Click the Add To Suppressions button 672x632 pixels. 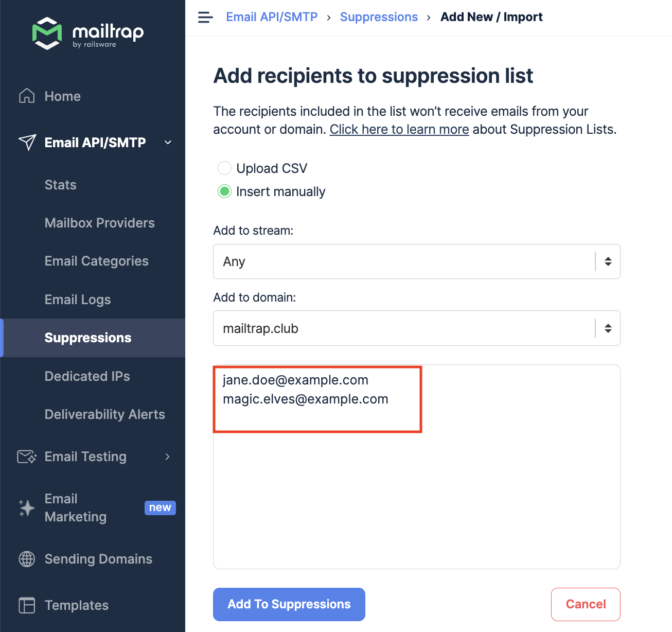pyautogui.click(x=289, y=604)
